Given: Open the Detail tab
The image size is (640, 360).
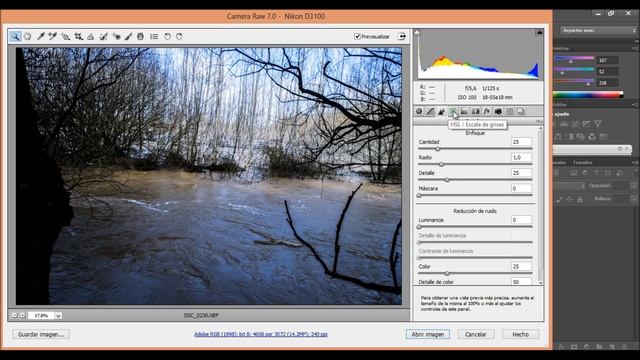Looking at the screenshot, I should (442, 111).
